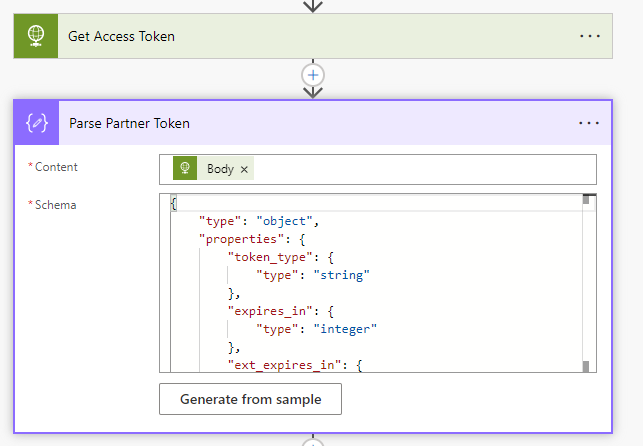643x446 pixels.
Task: Click the schema scrollbar up arrow
Action: click(x=586, y=199)
